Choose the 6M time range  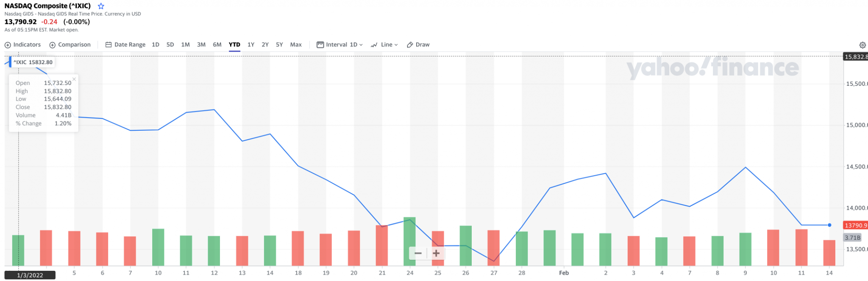pos(217,45)
